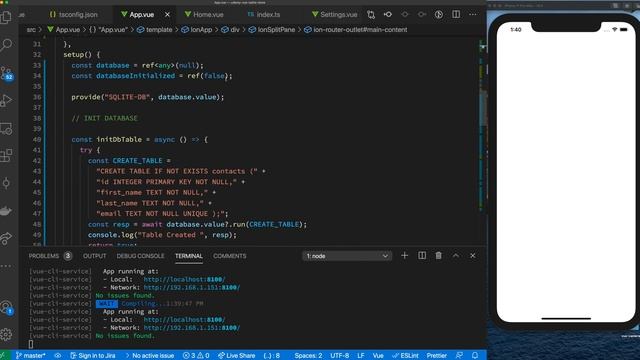This screenshot has width=640, height=360.
Task: Maximize the terminal panel size
Action: 456,256
